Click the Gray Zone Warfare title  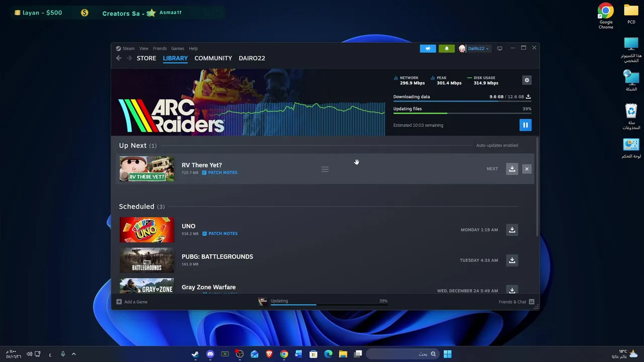tap(208, 287)
